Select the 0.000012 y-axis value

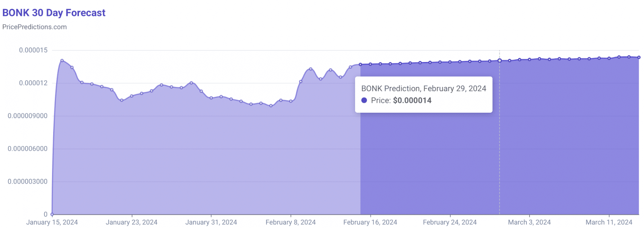point(33,83)
